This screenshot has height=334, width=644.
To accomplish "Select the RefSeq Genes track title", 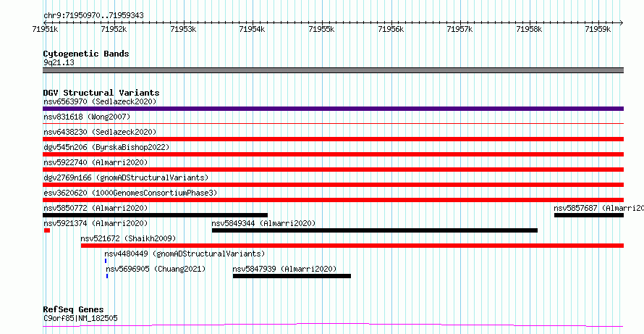I will point(73,310).
